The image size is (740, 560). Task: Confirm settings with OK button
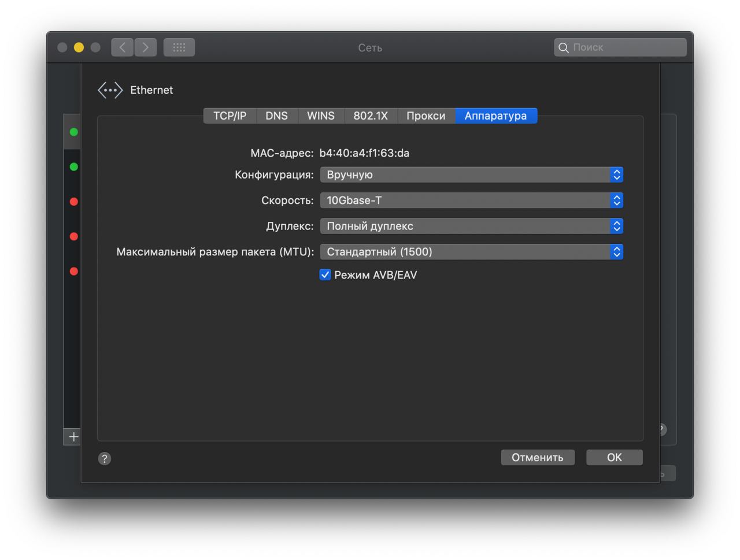pyautogui.click(x=615, y=458)
